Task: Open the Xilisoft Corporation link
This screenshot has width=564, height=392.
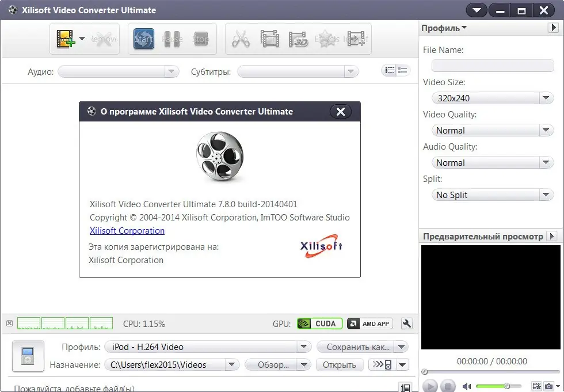Action: click(127, 230)
